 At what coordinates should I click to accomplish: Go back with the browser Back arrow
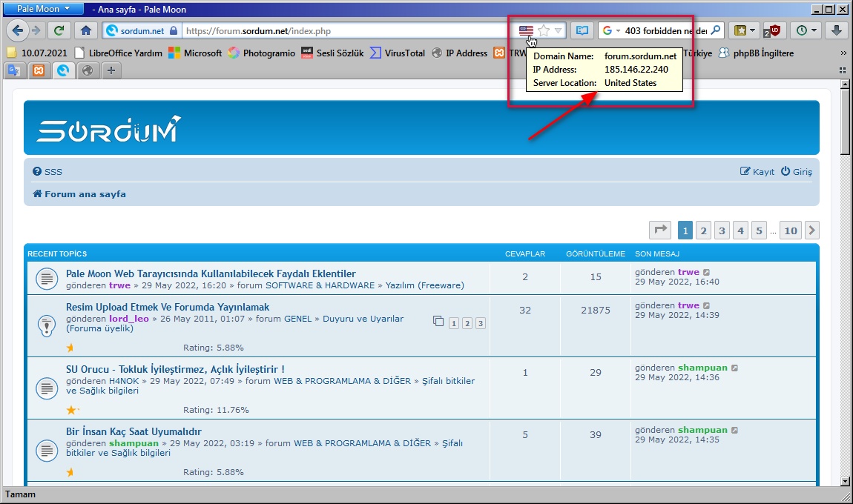[17, 30]
